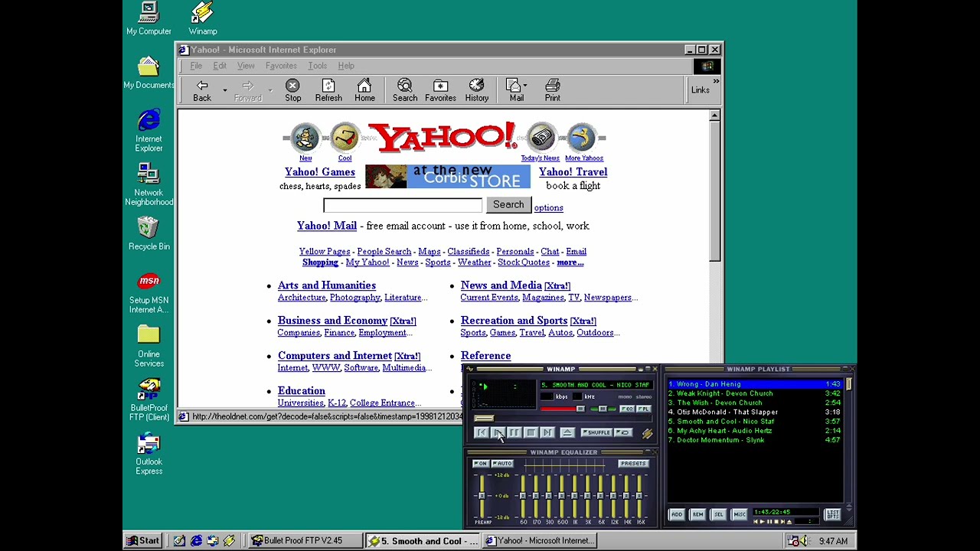This screenshot has width=980, height=551.
Task: Click the Back button in Internet Explorer
Action: [x=202, y=90]
